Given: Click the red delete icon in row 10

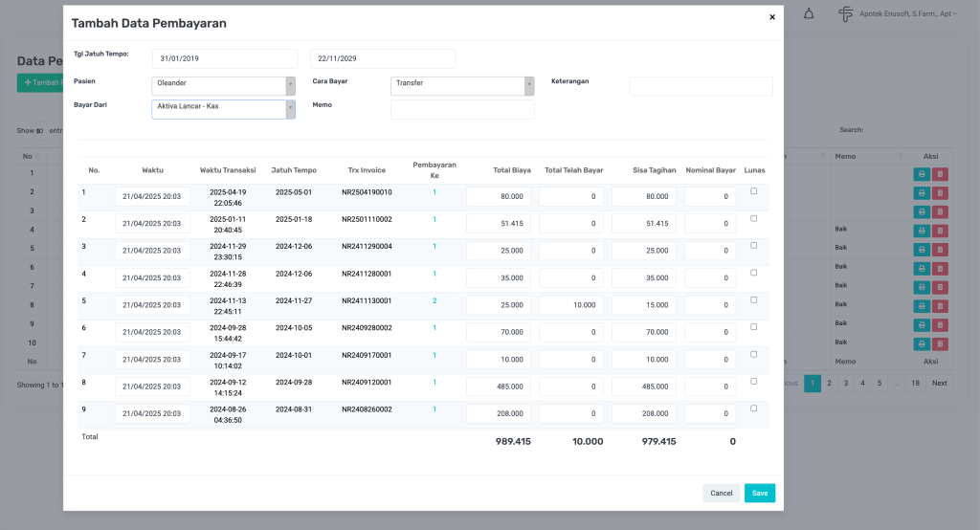Looking at the screenshot, I should coord(940,342).
